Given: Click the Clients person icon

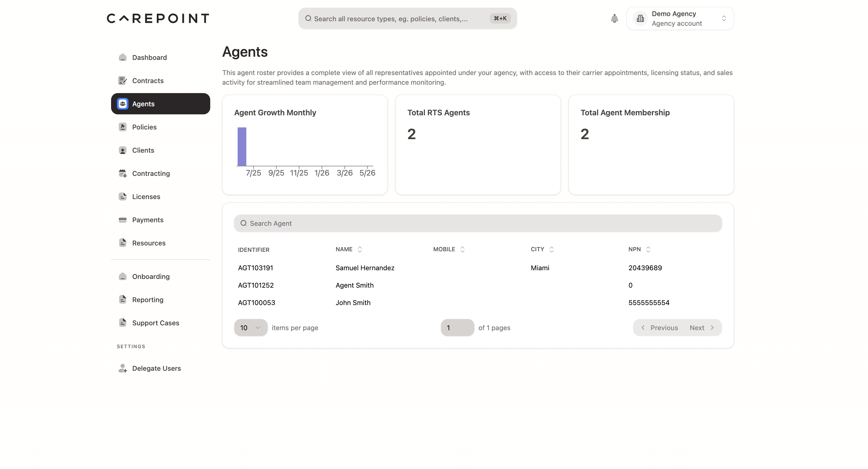Looking at the screenshot, I should (x=123, y=150).
